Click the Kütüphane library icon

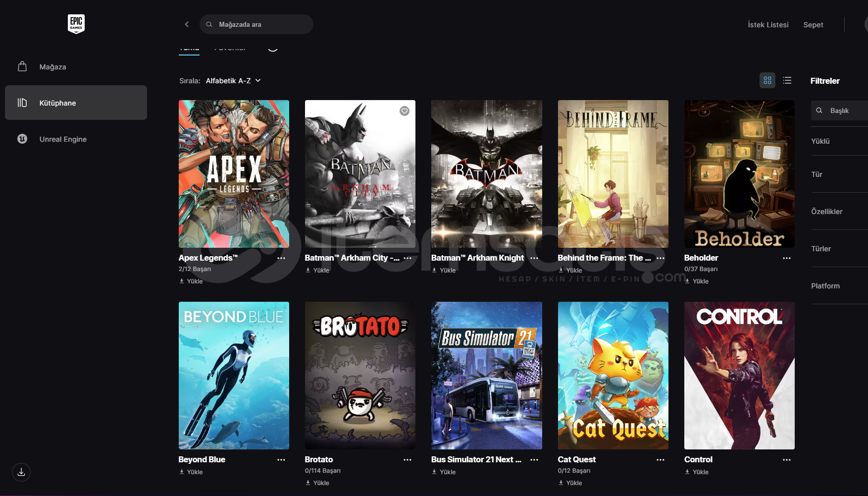pyautogui.click(x=22, y=103)
